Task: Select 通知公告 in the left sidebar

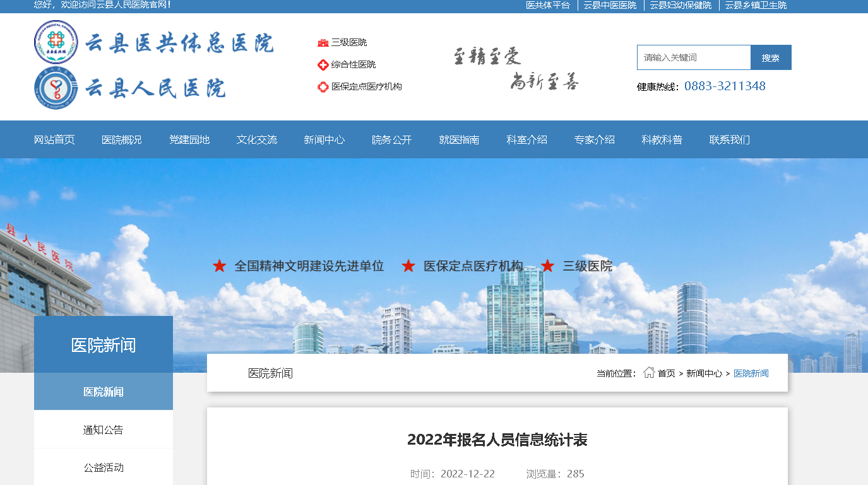Action: (104, 429)
